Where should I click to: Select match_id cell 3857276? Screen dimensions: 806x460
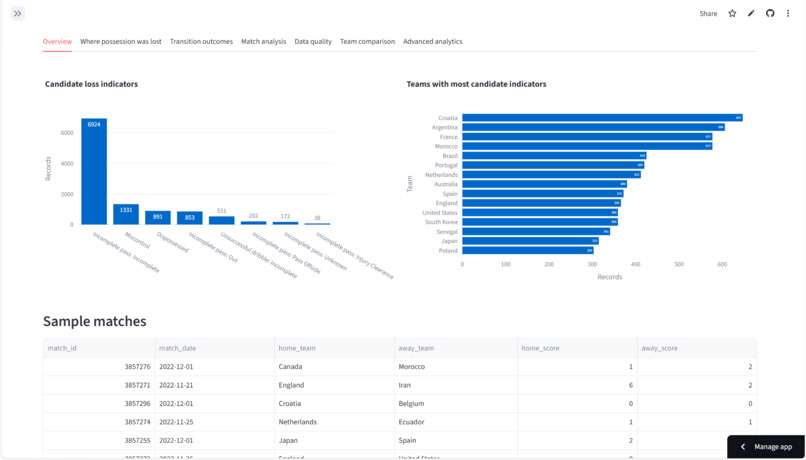click(99, 367)
